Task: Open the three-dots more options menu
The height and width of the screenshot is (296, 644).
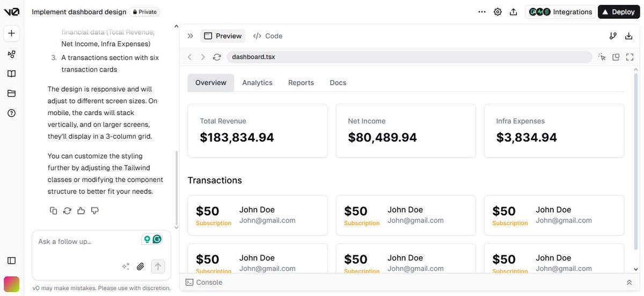Action: 481,12
